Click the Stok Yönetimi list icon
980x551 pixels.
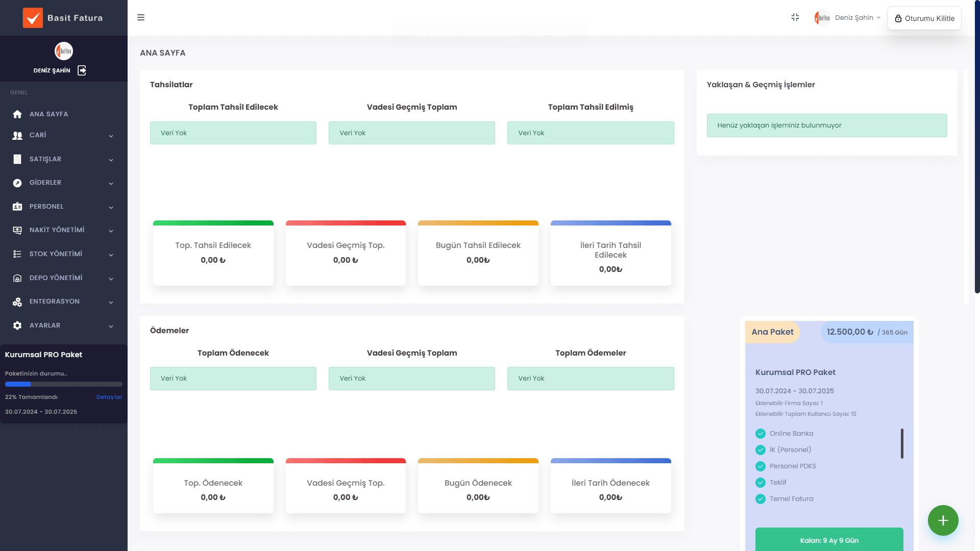click(17, 254)
